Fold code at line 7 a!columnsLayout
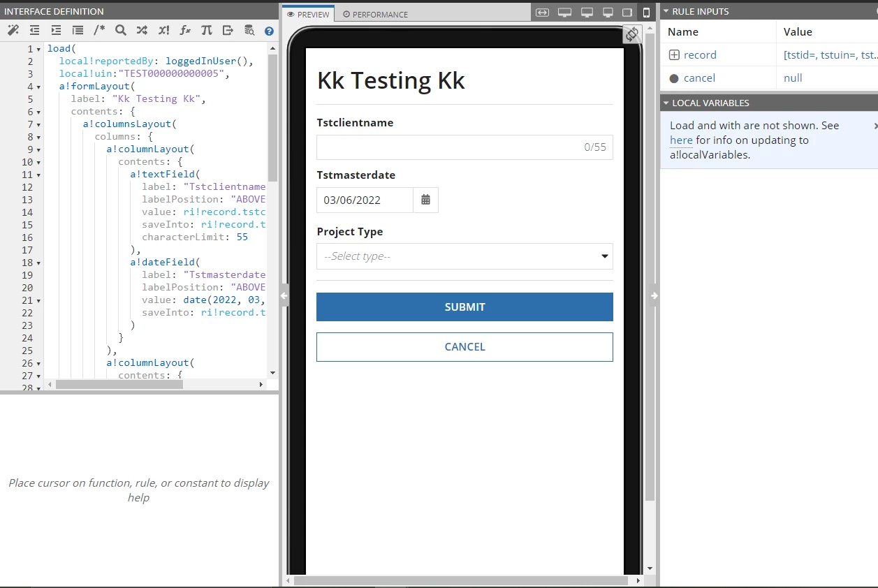Viewport: 878px width, 588px height. tap(38, 124)
